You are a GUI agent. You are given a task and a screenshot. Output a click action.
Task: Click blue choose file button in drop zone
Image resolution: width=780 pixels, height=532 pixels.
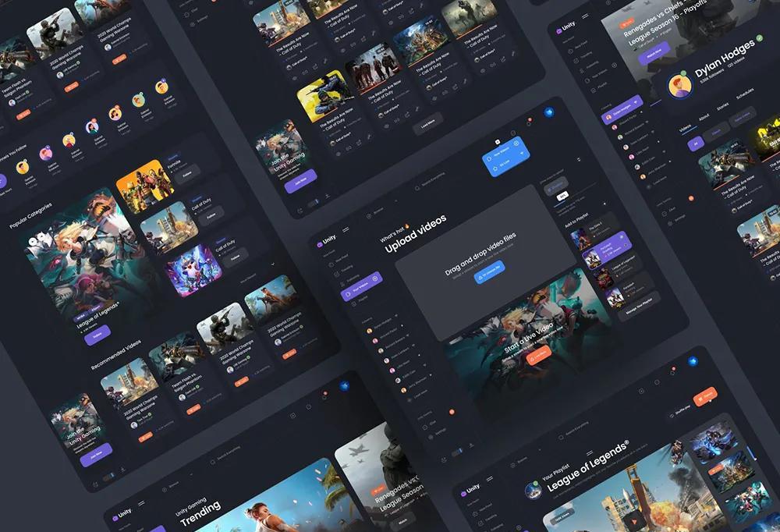click(x=490, y=272)
